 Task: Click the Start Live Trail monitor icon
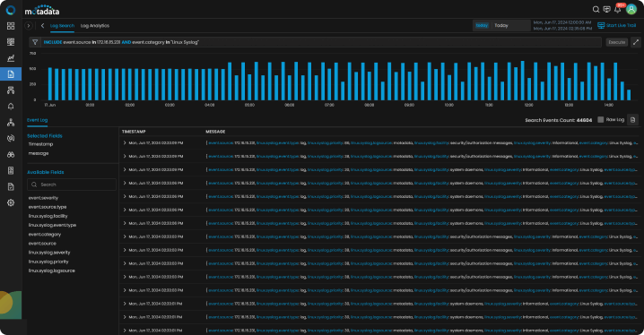(601, 25)
